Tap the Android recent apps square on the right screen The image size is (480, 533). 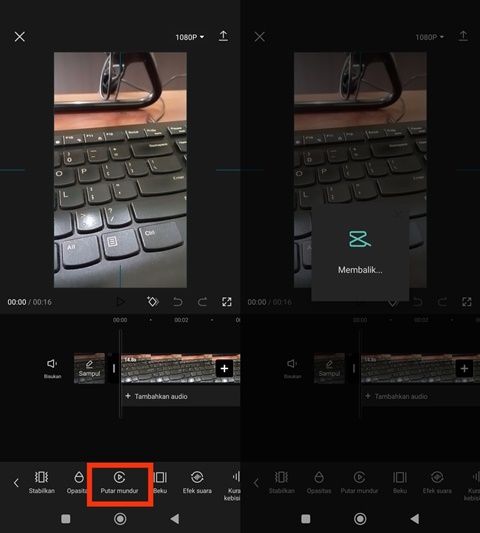[306, 519]
